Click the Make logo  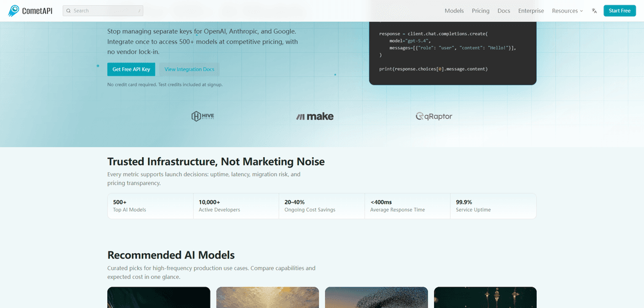(x=315, y=117)
